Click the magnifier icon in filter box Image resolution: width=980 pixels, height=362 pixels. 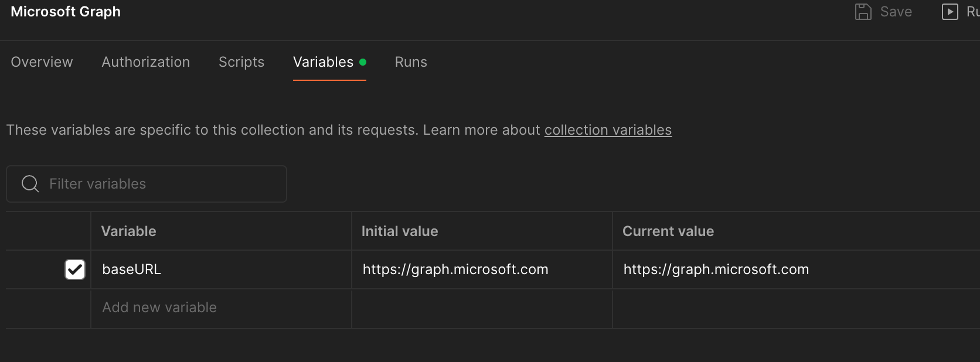tap(30, 184)
